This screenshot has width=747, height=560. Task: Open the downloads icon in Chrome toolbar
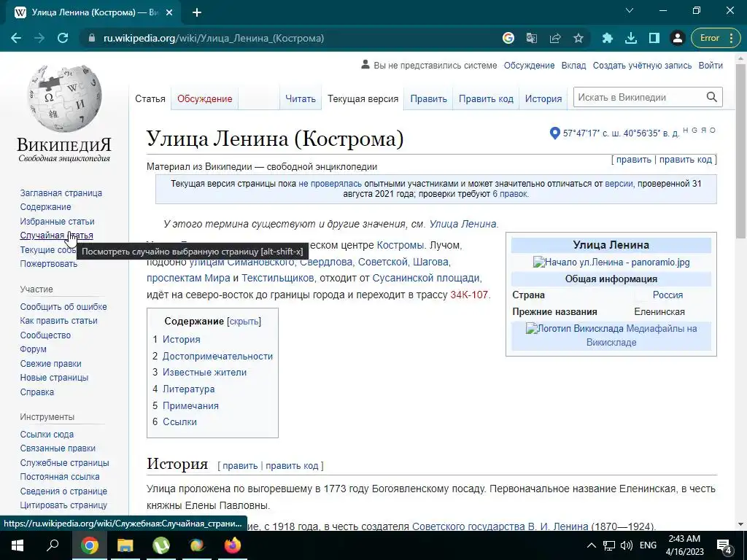pyautogui.click(x=631, y=38)
